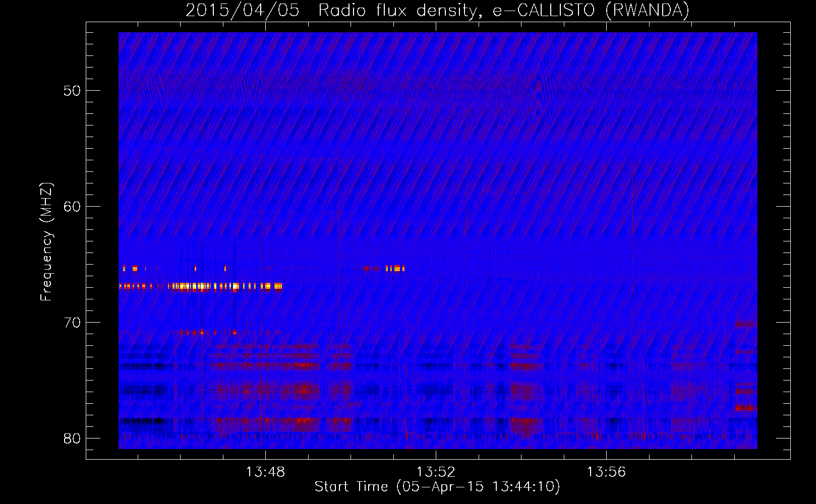Click the 13:48 time tick label
The image size is (816, 504).
click(x=265, y=472)
